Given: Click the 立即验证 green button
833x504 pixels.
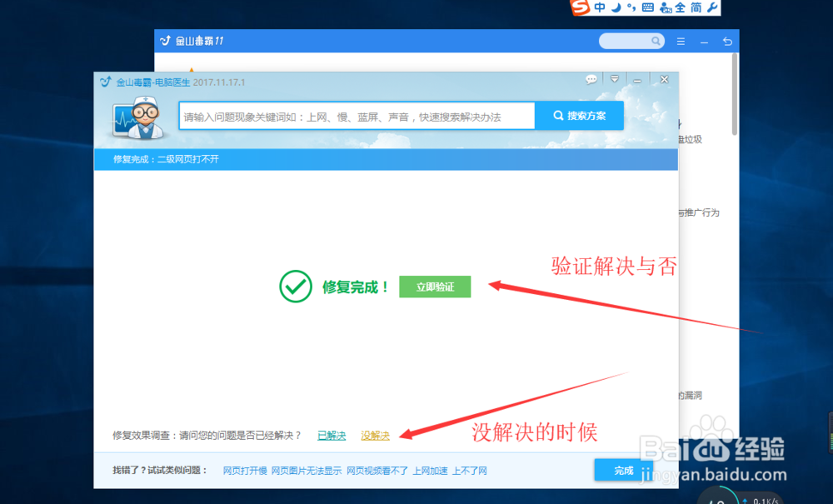Looking at the screenshot, I should pyautogui.click(x=435, y=287).
